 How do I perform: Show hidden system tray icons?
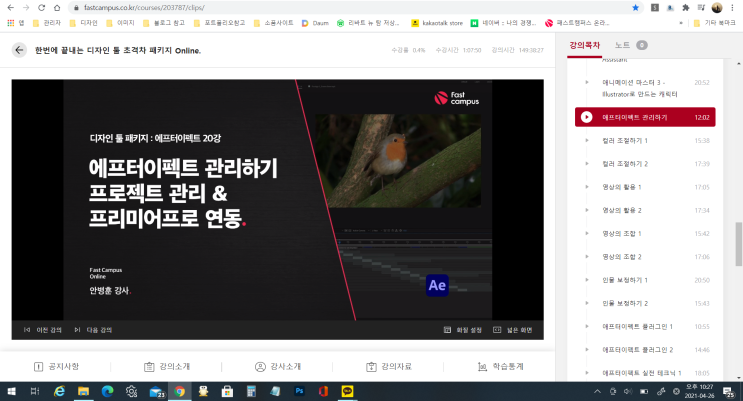pyautogui.click(x=597, y=392)
